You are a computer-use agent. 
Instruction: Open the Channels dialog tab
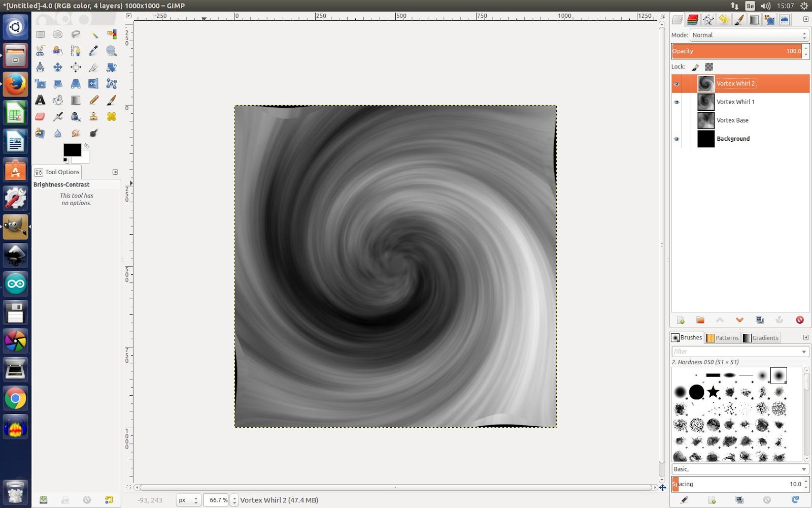tap(692, 20)
